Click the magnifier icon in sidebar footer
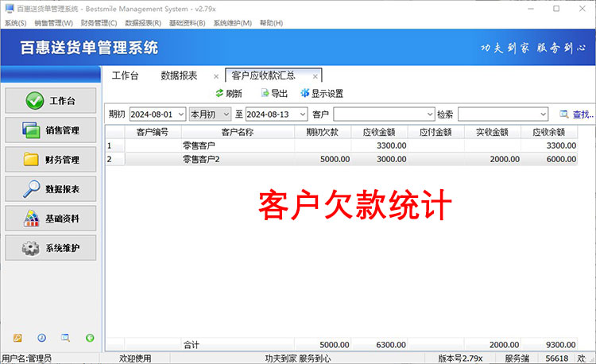Screen dimensions: 596x364 click(x=65, y=338)
